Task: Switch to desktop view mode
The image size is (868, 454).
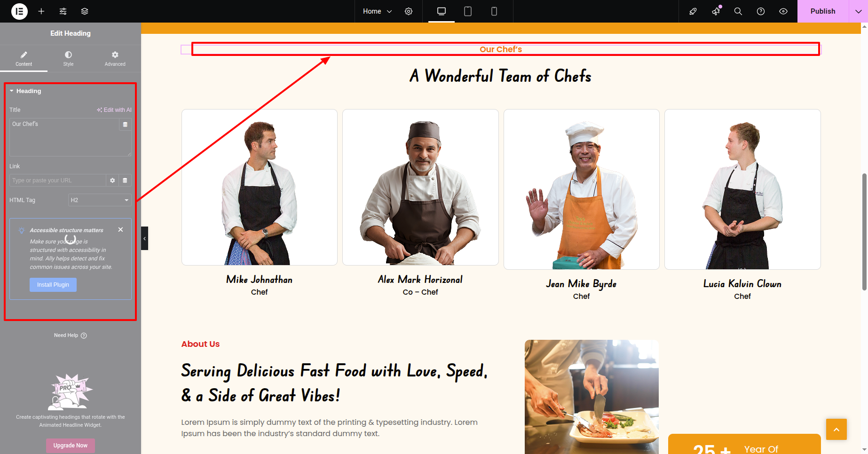Action: tap(442, 11)
